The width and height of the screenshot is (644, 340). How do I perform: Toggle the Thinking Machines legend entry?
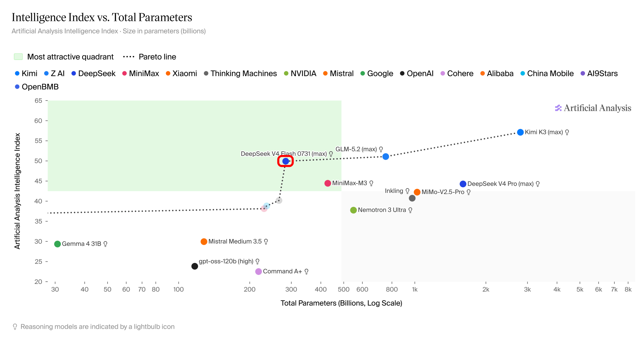240,73
